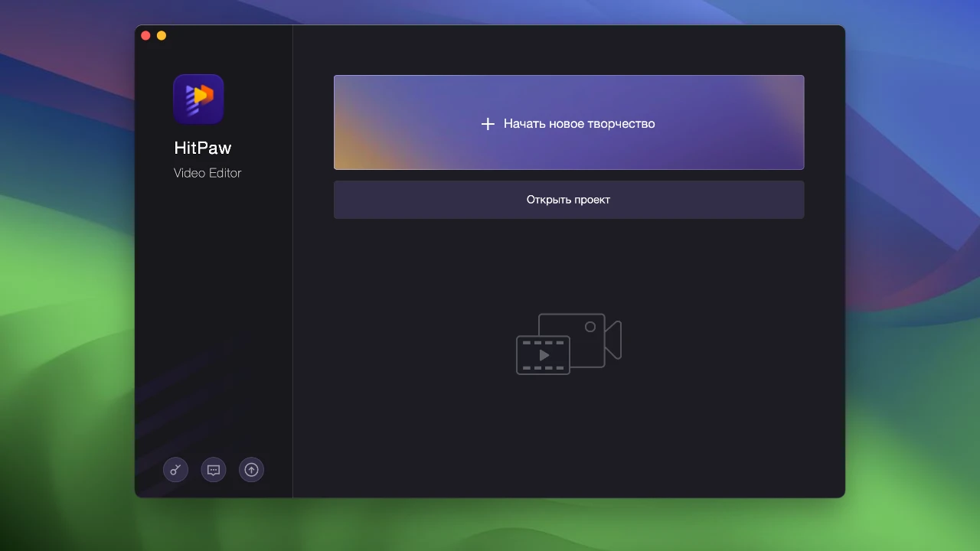Click the HitPaw title text in the sidebar
Screen dimensions: 980x551
coord(202,148)
